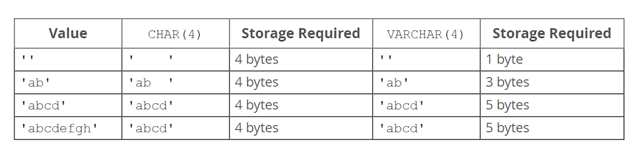Select the CHAR(4) column header

[x=176, y=33]
